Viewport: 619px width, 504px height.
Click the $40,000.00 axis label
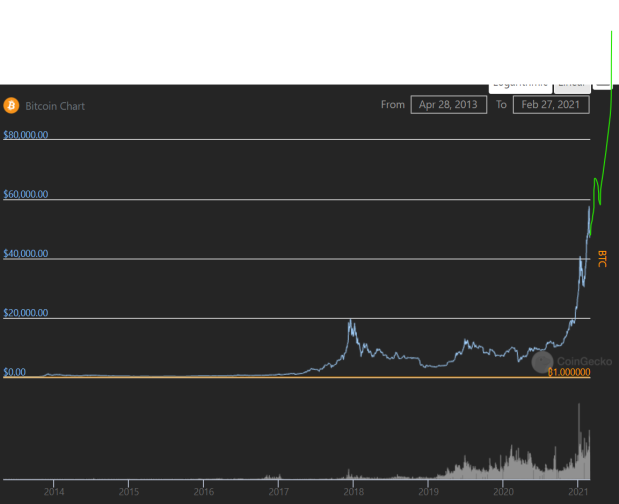coord(26,253)
